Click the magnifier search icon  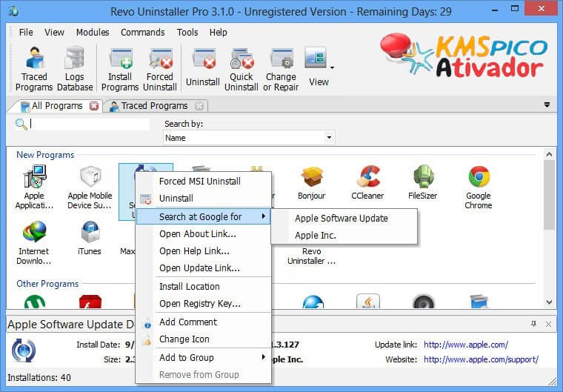point(21,124)
